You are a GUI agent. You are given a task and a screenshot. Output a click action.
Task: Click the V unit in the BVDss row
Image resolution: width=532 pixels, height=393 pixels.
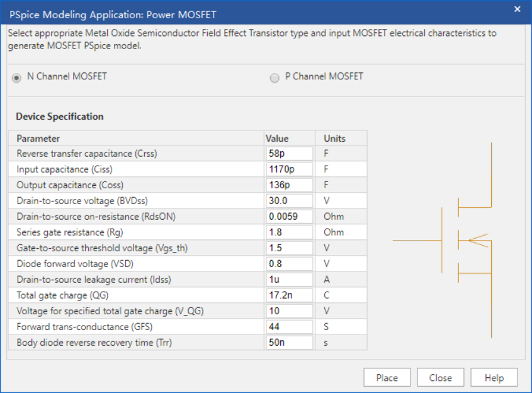tap(326, 200)
